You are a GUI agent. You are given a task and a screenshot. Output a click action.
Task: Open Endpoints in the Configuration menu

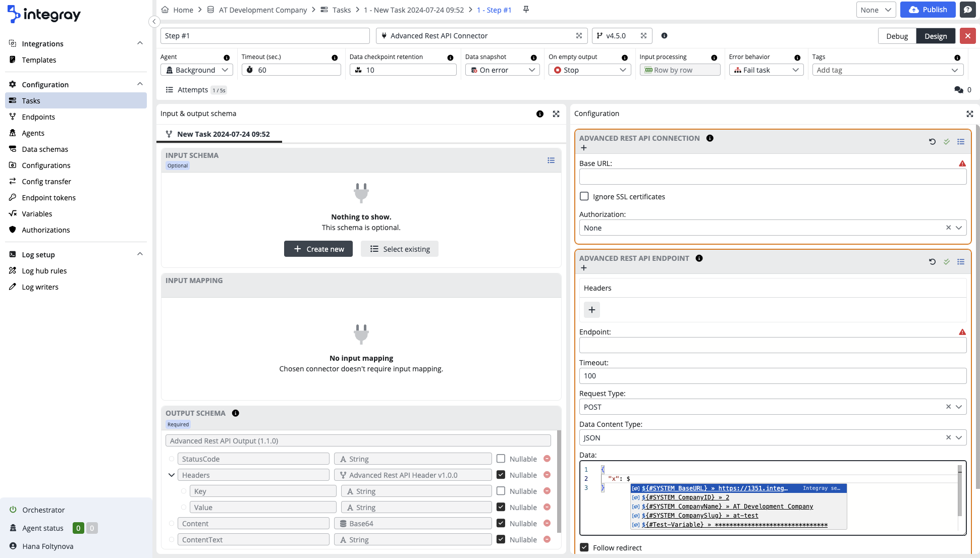pyautogui.click(x=38, y=117)
